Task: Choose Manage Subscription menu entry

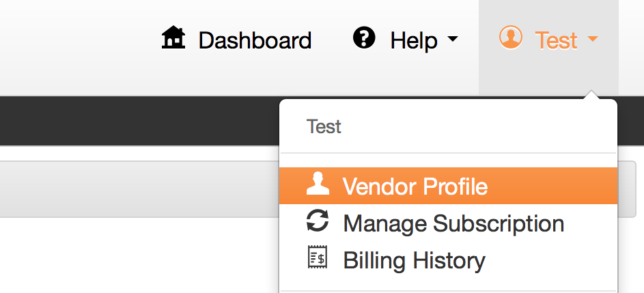Action: (x=453, y=224)
